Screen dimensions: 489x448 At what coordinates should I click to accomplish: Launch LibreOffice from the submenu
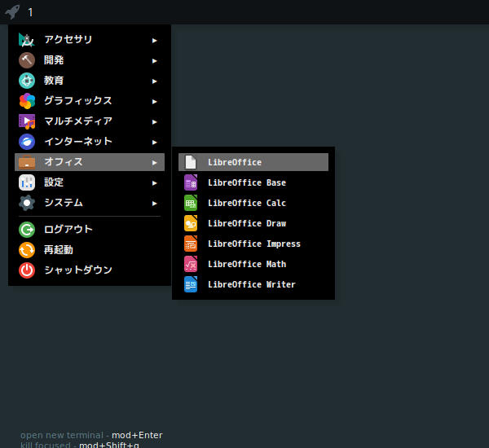[253, 162]
